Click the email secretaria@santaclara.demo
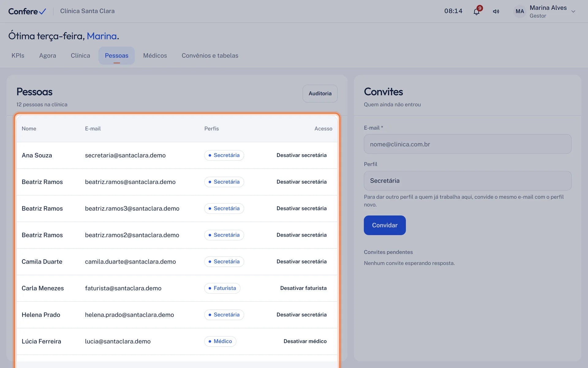This screenshot has height=368, width=588. (125, 155)
